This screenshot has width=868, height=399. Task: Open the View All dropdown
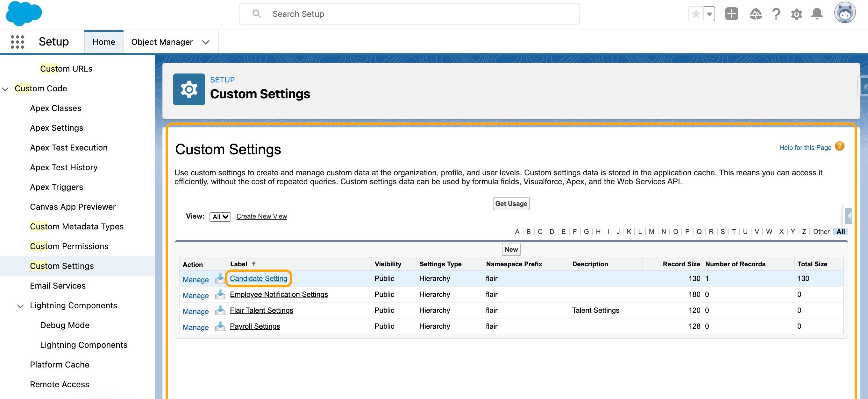pos(220,217)
